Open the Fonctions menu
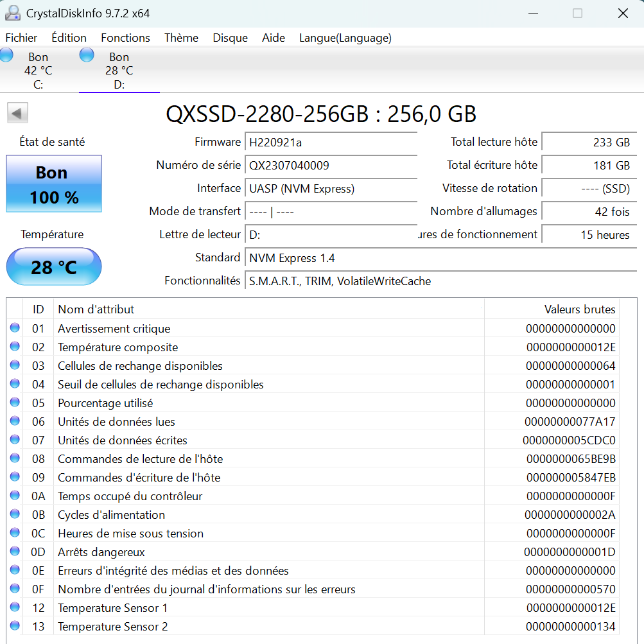The width and height of the screenshot is (644, 644). [x=125, y=38]
